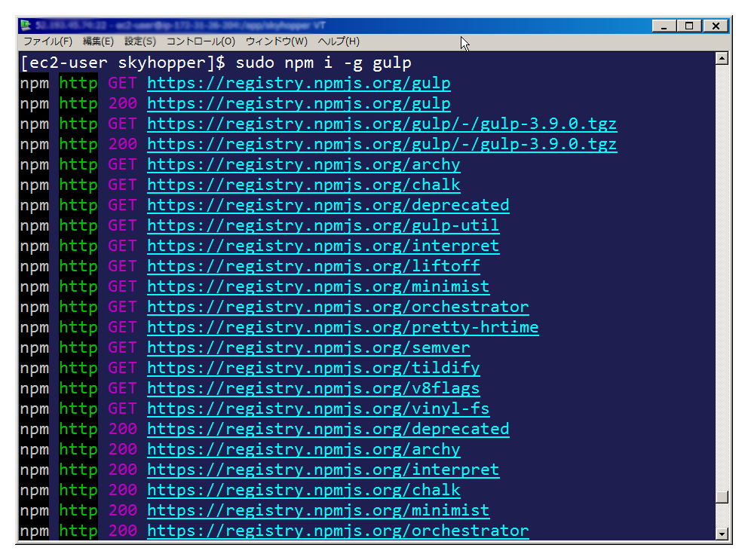748x560 pixels.
Task: Click the scrollbar down arrow
Action: click(x=722, y=534)
